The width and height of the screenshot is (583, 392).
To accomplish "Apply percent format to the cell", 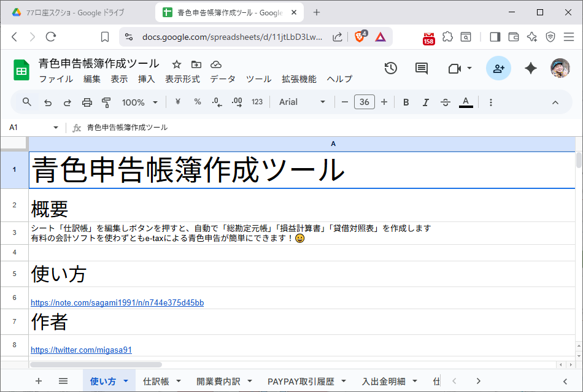I will coord(197,102).
